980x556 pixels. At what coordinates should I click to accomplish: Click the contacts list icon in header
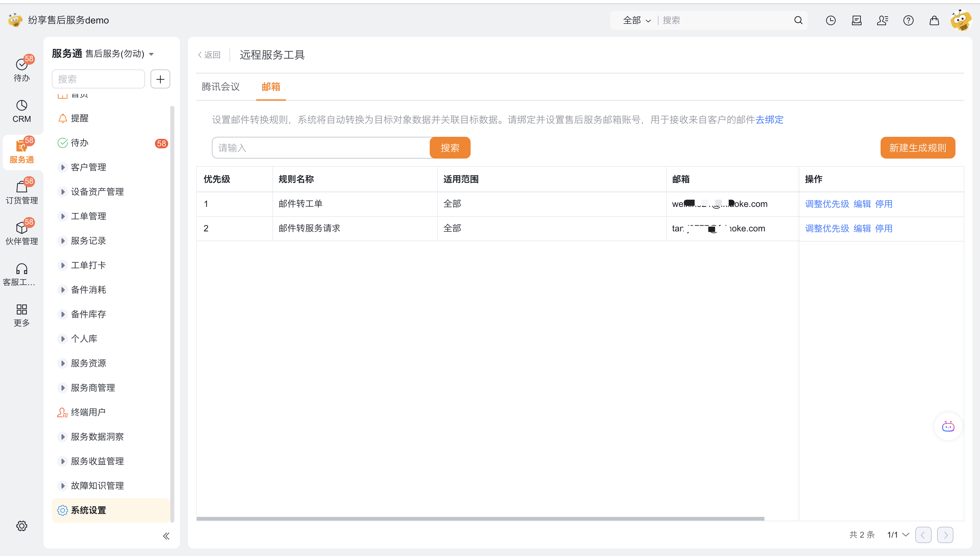[882, 20]
